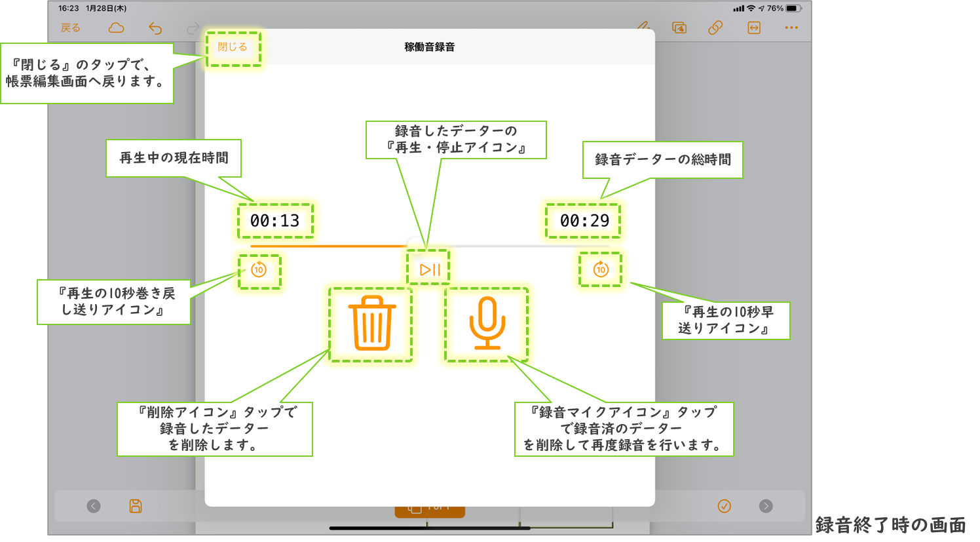The height and width of the screenshot is (542, 980).
Task: Tap the microphone icon to re-record
Action: click(x=487, y=324)
